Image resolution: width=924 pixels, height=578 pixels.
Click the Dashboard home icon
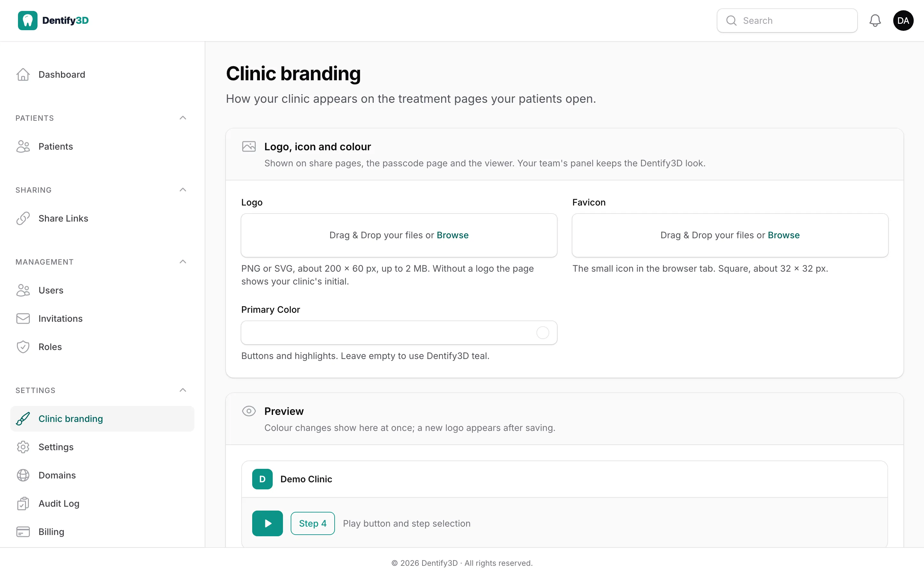point(23,74)
